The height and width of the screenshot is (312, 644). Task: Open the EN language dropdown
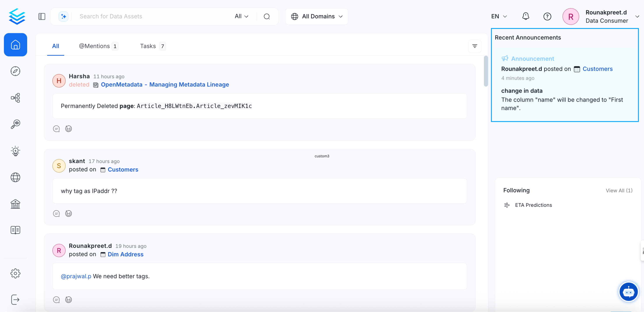coord(499,16)
